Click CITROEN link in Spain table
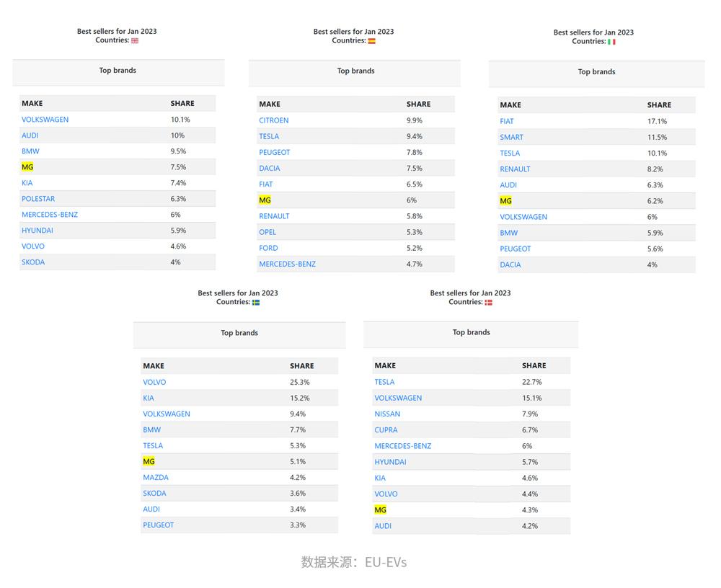This screenshot has height=588, width=721. (x=273, y=120)
